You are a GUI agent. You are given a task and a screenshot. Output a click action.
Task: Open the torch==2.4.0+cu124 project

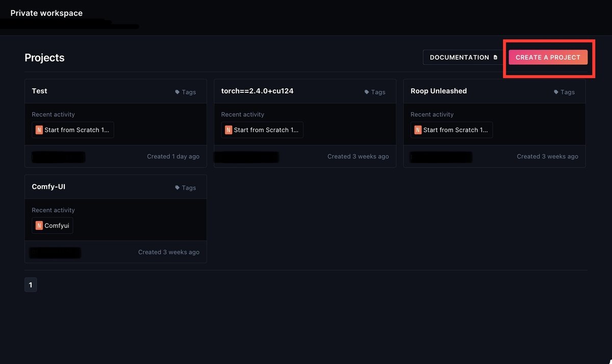[x=257, y=91]
